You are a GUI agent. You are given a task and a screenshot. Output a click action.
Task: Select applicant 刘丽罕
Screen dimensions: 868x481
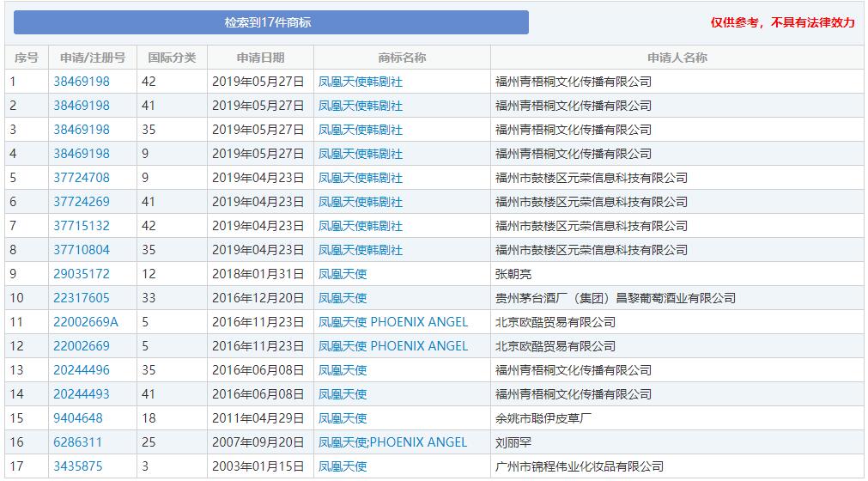tap(513, 442)
